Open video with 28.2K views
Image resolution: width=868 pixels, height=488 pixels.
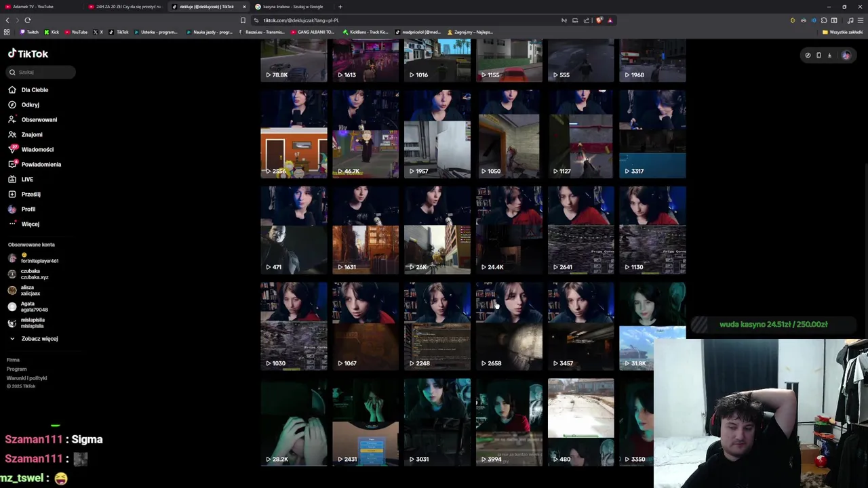pos(294,422)
